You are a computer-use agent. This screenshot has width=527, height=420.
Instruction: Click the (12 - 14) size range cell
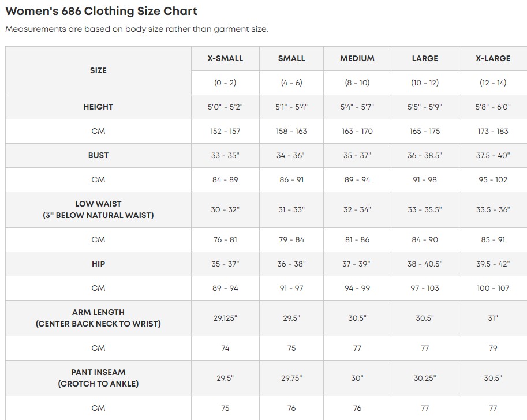[493, 82]
